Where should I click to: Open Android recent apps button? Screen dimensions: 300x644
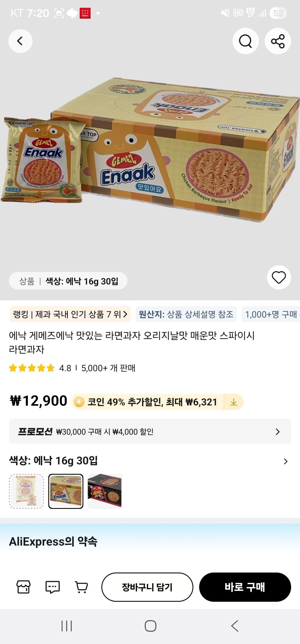(67, 626)
